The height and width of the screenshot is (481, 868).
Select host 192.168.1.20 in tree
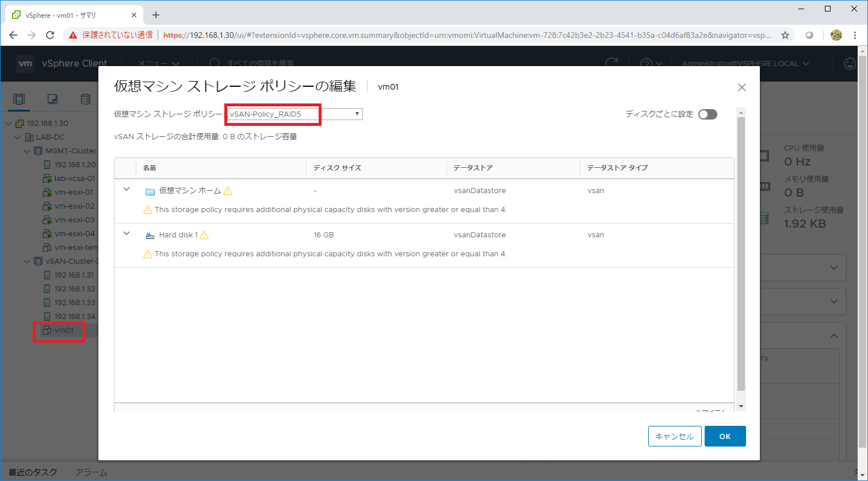tap(75, 165)
